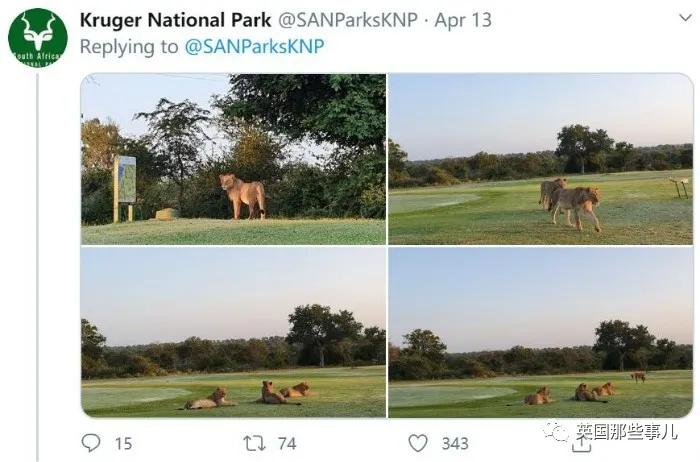Image resolution: width=700 pixels, height=462 pixels.
Task: Click the 15 replies count
Action: 124,444
